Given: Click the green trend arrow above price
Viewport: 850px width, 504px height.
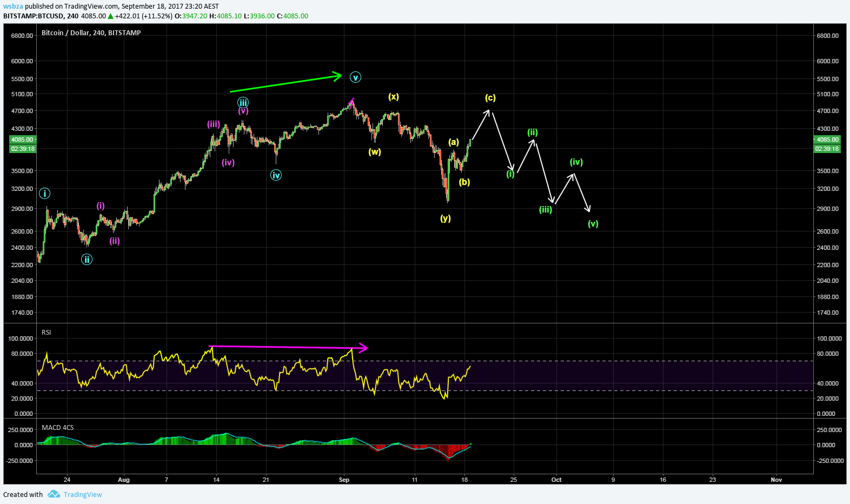Looking at the screenshot, I should pyautogui.click(x=286, y=83).
